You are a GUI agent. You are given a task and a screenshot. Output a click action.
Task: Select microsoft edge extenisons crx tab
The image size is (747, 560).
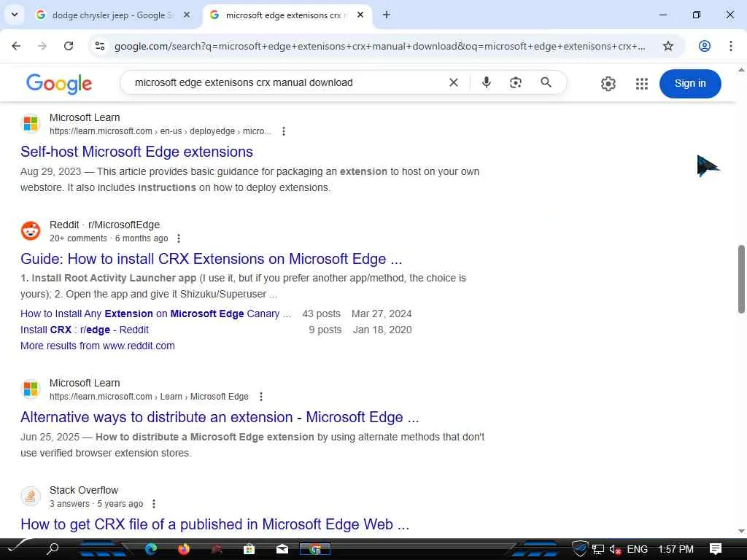(x=287, y=15)
